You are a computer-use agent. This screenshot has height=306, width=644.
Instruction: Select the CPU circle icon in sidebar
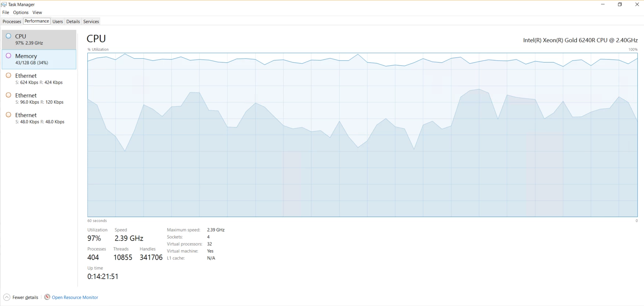[x=8, y=36]
